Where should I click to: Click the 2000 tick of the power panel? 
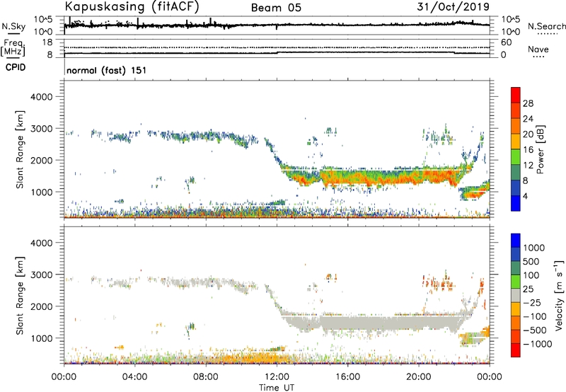(41, 160)
